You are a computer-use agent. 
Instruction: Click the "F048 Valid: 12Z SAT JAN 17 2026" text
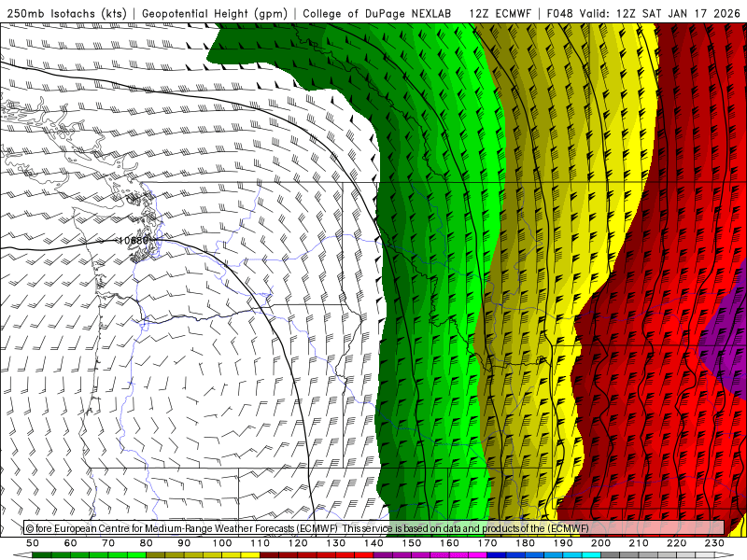(x=643, y=13)
